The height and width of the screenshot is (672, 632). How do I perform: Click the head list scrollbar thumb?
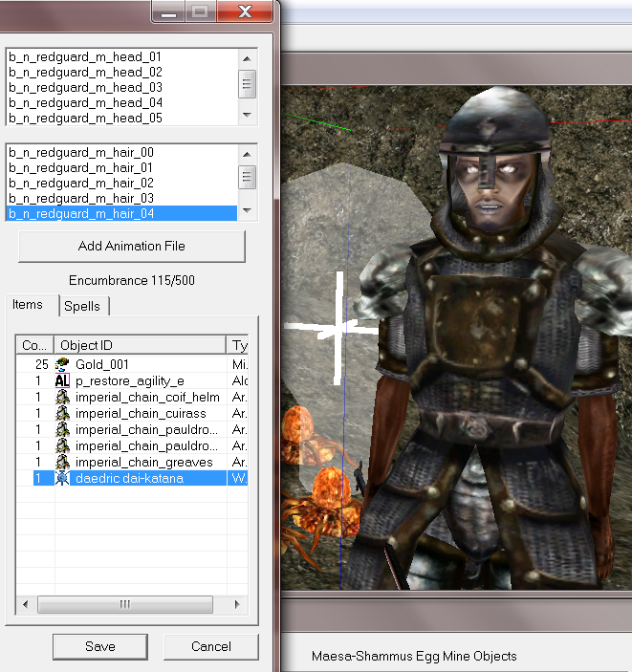(247, 84)
